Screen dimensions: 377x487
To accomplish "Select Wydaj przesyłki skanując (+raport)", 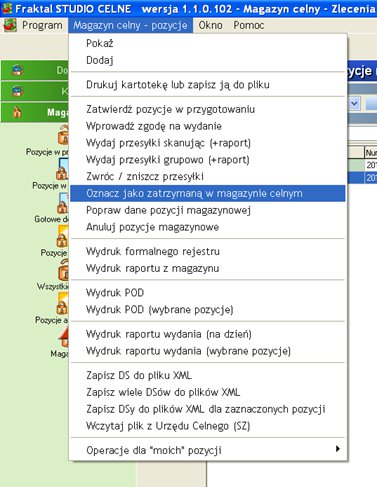I will coord(207,143).
